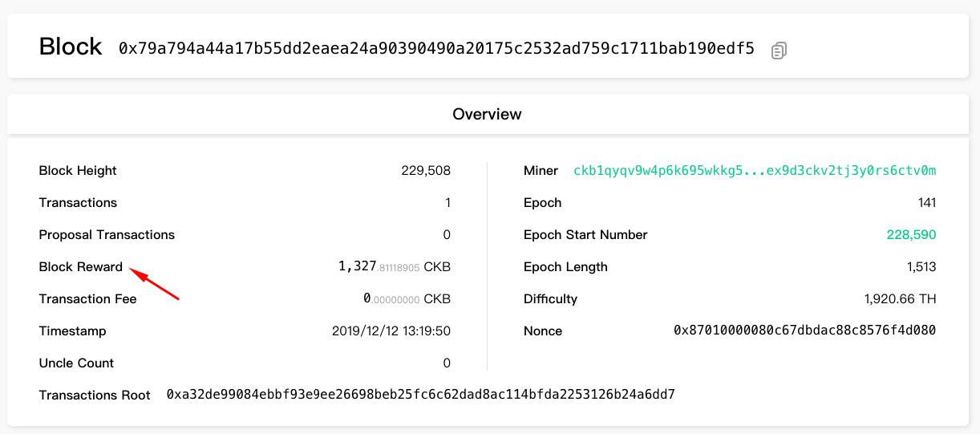Click the block hash text in the header

pos(436,49)
